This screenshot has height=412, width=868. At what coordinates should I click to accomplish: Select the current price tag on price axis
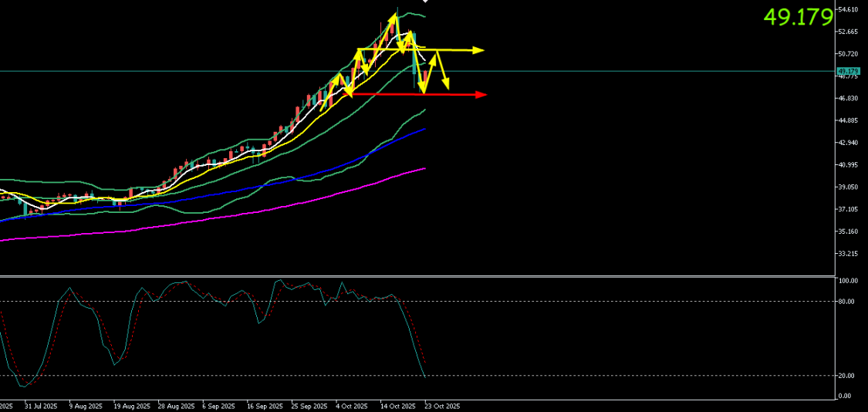[847, 71]
